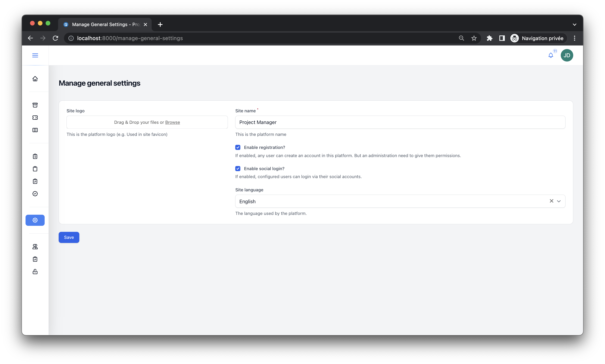Open the ticket icon in sidebar
Screen dimensions: 605x364
click(35, 118)
